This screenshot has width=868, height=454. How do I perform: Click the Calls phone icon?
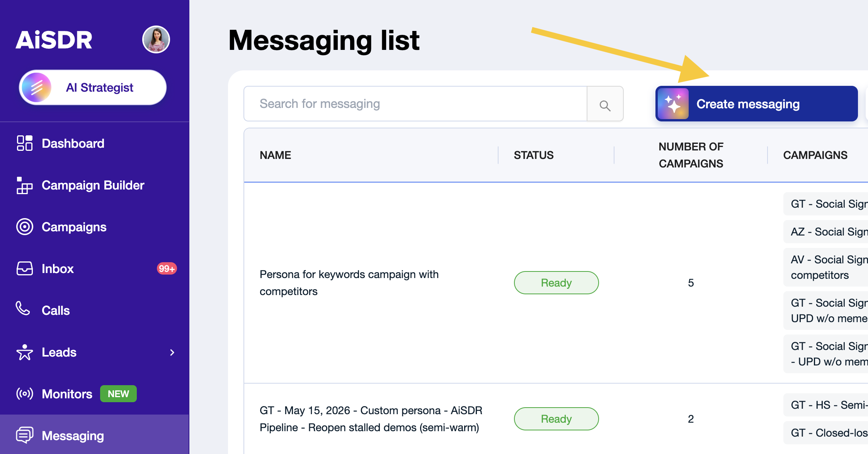point(23,309)
